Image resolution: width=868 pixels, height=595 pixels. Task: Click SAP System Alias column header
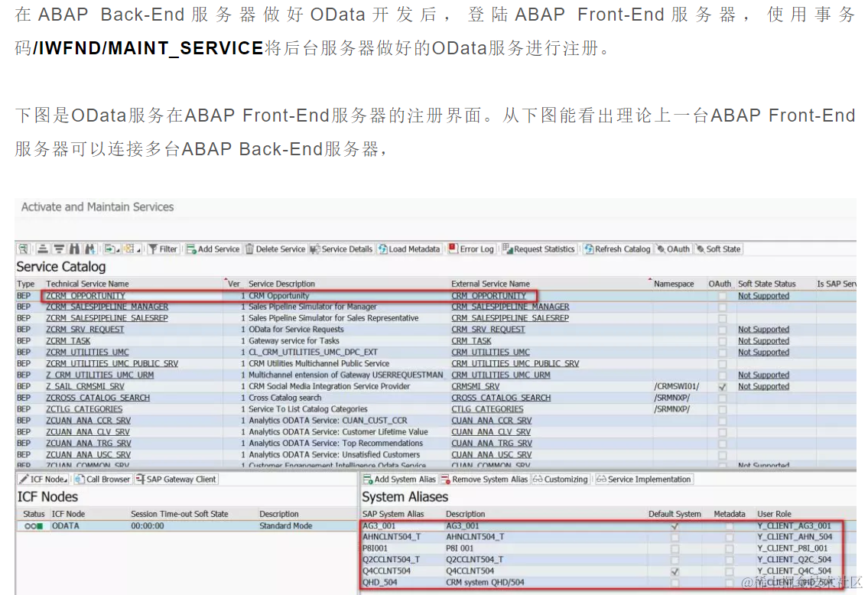click(x=393, y=514)
